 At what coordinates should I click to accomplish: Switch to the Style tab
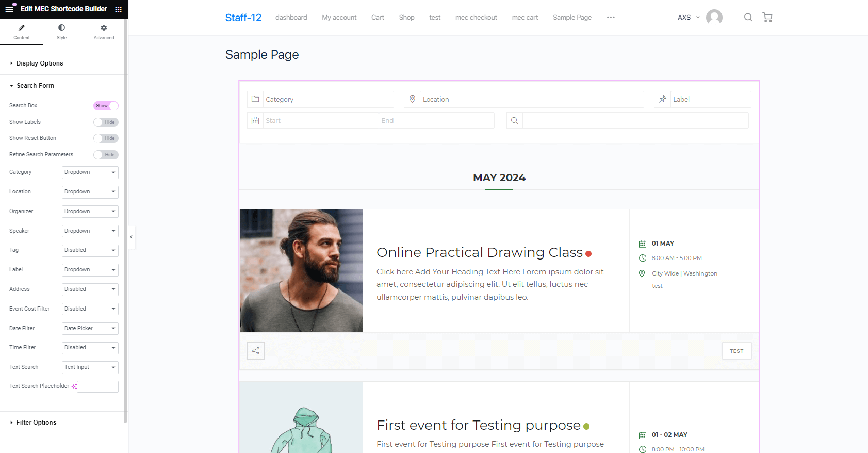pos(61,32)
